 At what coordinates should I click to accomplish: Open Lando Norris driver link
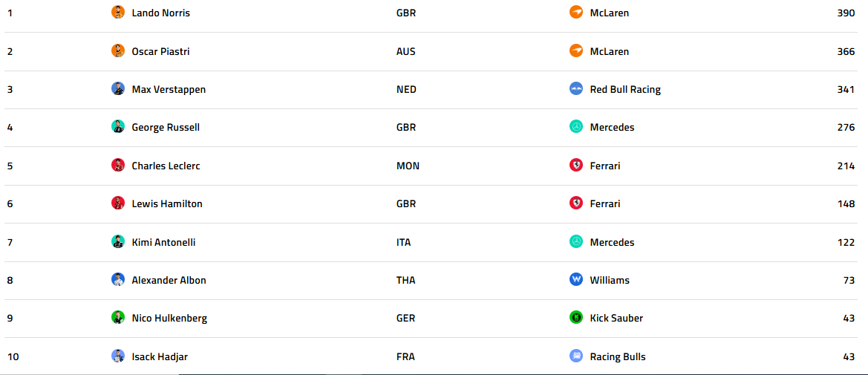click(160, 13)
